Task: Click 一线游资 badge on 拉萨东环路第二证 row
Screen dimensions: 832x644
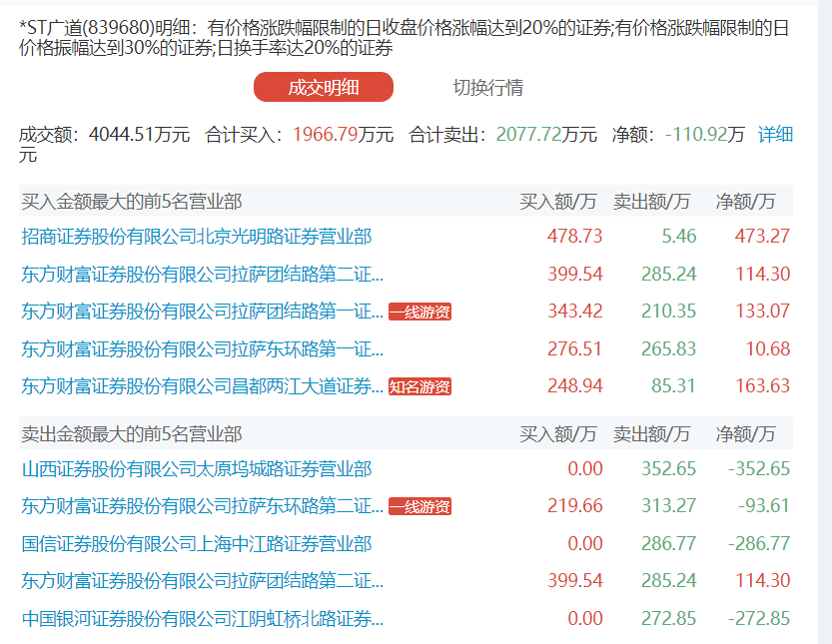Action: [419, 506]
